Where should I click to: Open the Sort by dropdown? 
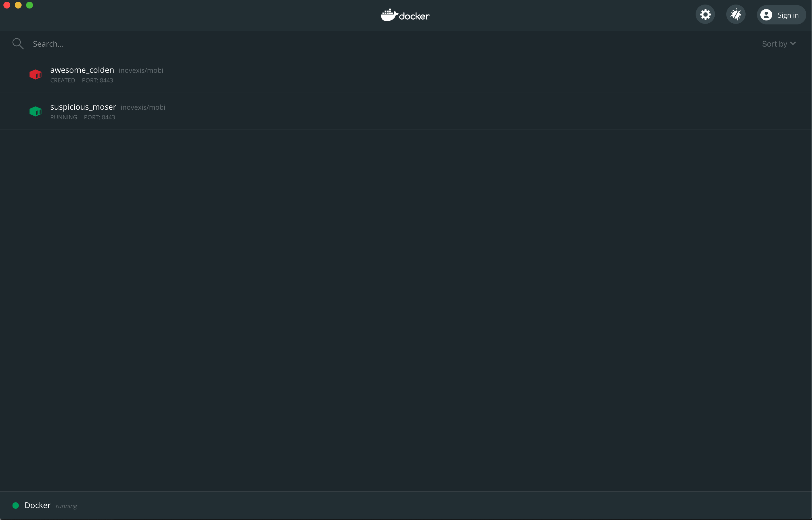[774, 43]
